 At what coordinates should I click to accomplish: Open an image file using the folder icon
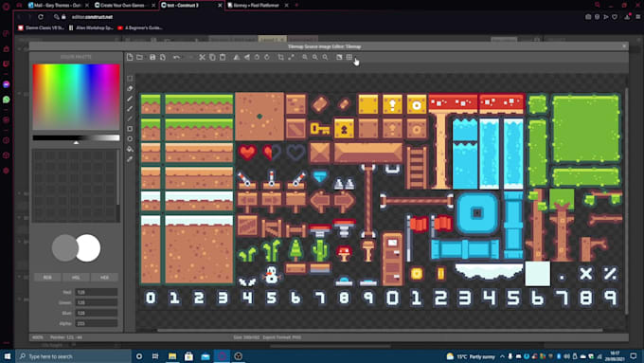139,57
